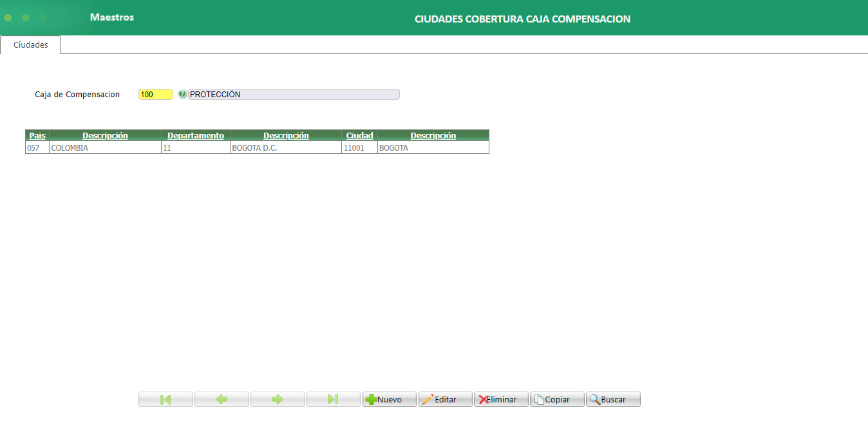The width and height of the screenshot is (868, 423).
Task: Click the lookup icon next to PROTECCIÓN
Action: [x=182, y=94]
